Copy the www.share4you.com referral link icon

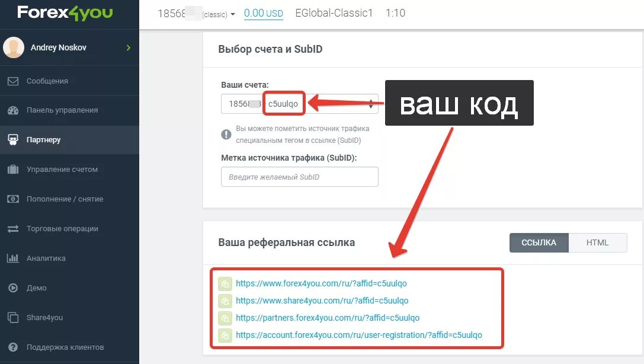coord(225,301)
